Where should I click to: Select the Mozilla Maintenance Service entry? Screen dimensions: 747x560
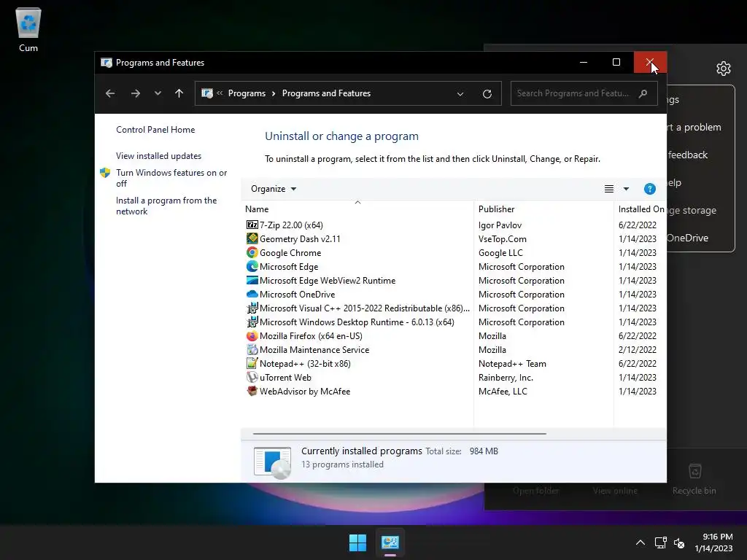(x=314, y=349)
